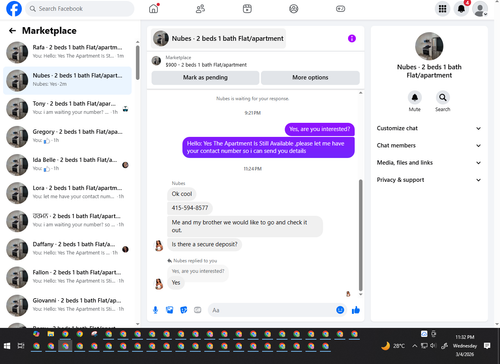The width and height of the screenshot is (500, 364).
Task: Expand the Customize chat section
Action: pos(429,128)
